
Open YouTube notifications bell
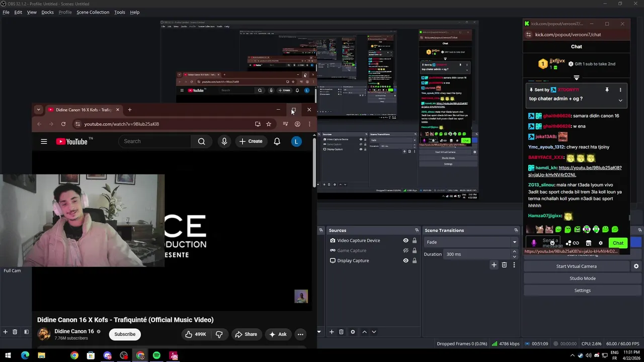coord(277,142)
